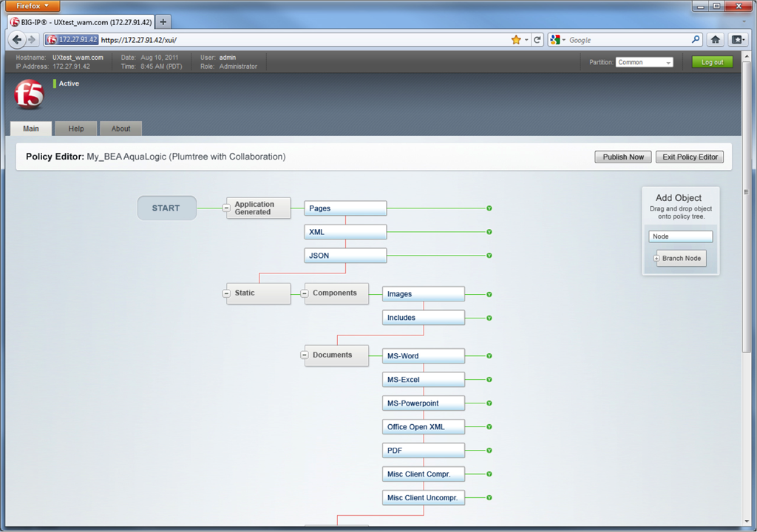Click the green endpoint icon on Pages row
Screen dimensions: 757x532
489,208
